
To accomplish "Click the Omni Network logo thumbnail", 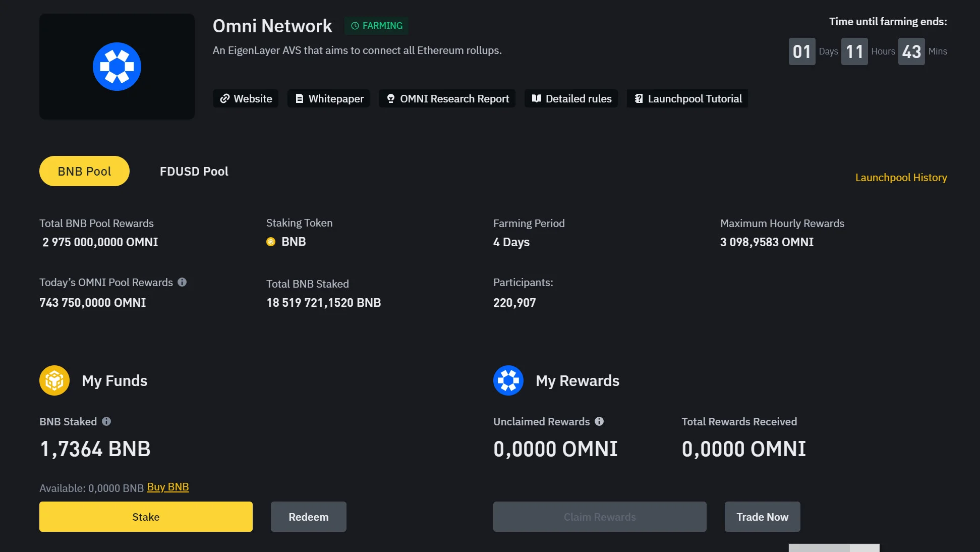I will click(x=117, y=67).
